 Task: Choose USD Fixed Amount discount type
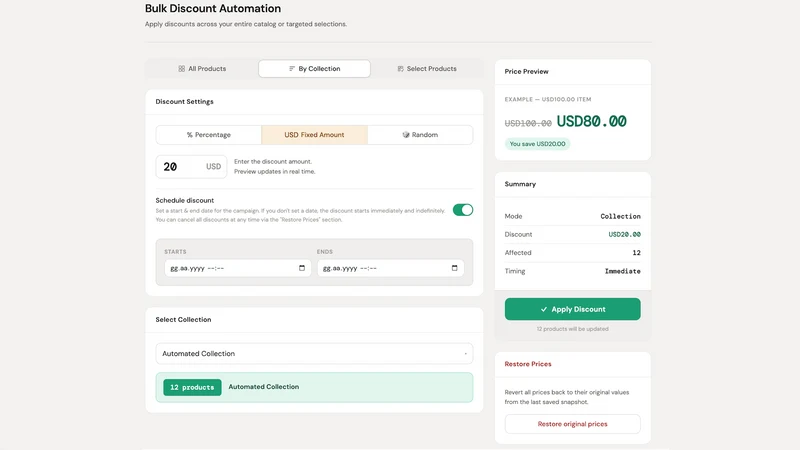click(314, 135)
